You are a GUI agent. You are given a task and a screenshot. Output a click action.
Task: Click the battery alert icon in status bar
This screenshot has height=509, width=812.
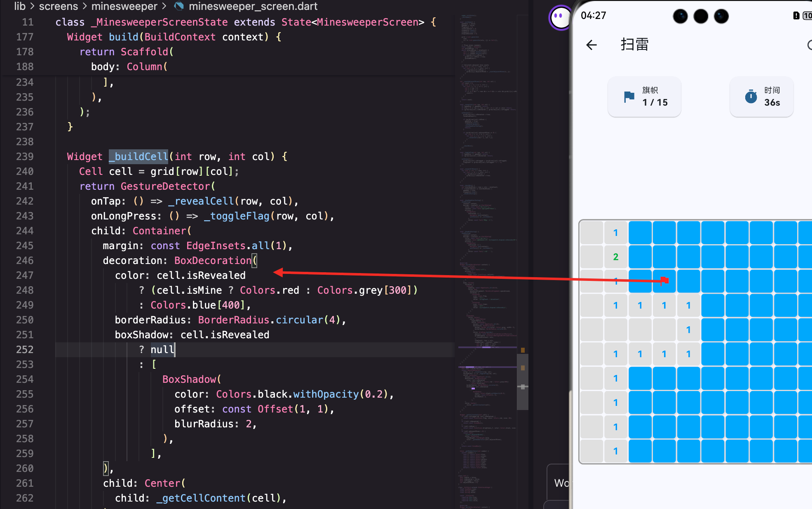[796, 16]
